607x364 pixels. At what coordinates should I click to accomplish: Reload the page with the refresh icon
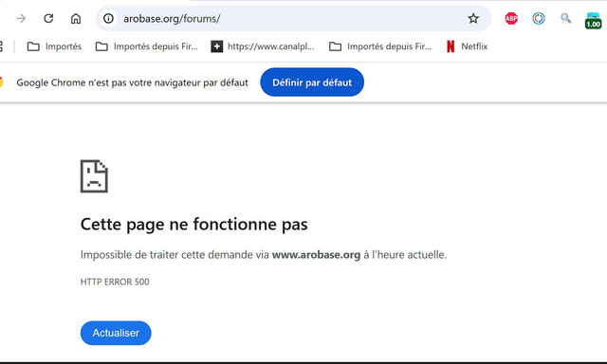48,18
